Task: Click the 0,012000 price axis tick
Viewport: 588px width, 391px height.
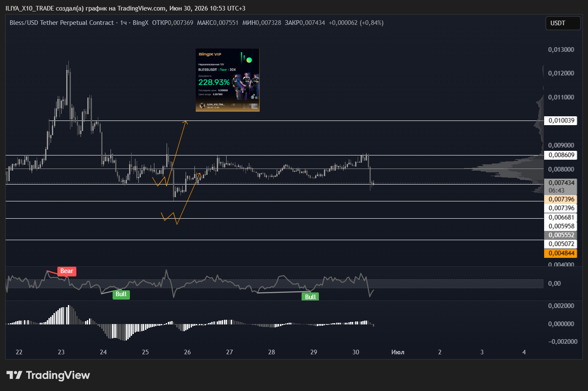Action: click(x=561, y=73)
